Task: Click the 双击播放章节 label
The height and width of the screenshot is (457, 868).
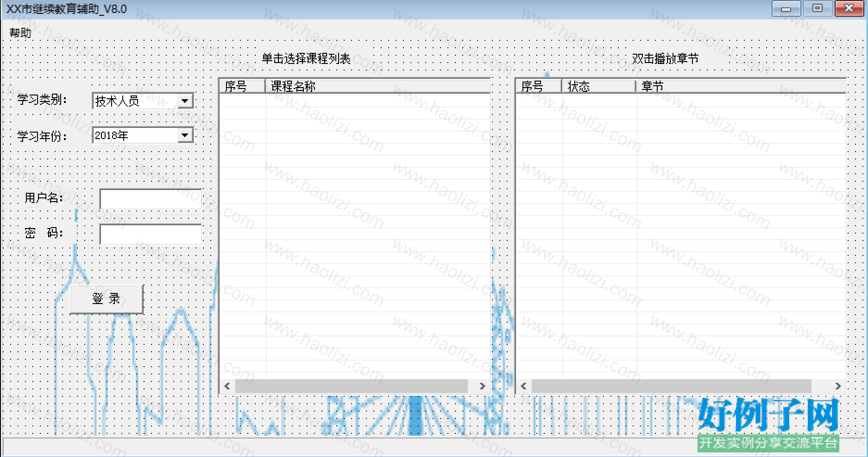Action: coord(665,59)
